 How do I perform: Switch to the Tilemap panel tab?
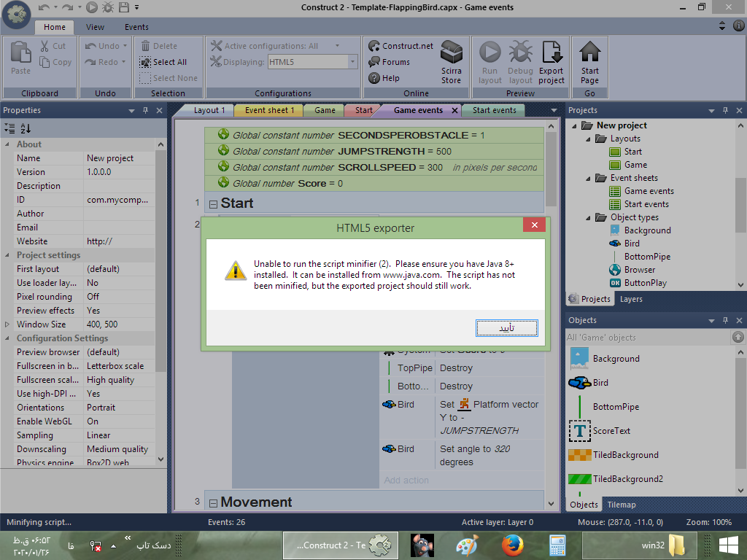coord(622,505)
